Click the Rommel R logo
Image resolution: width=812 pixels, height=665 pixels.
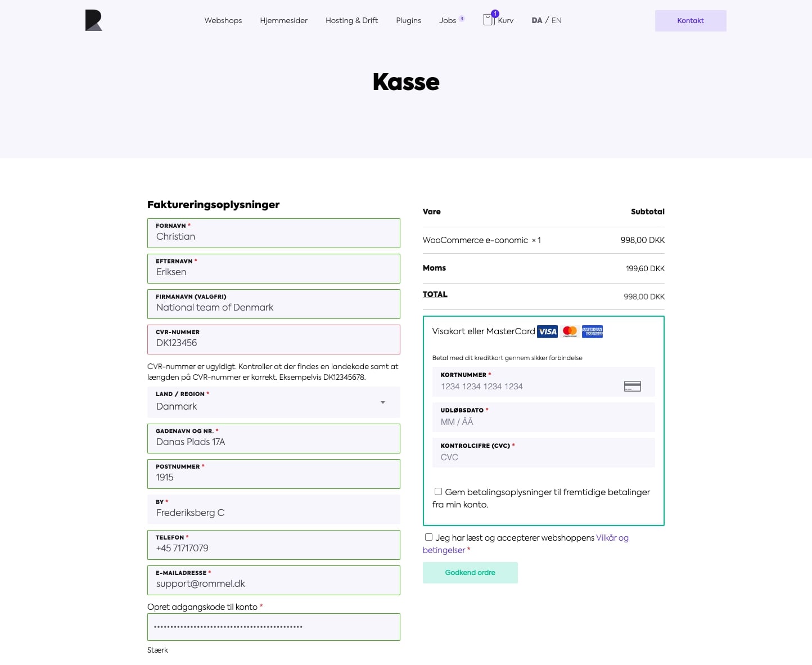(x=94, y=20)
